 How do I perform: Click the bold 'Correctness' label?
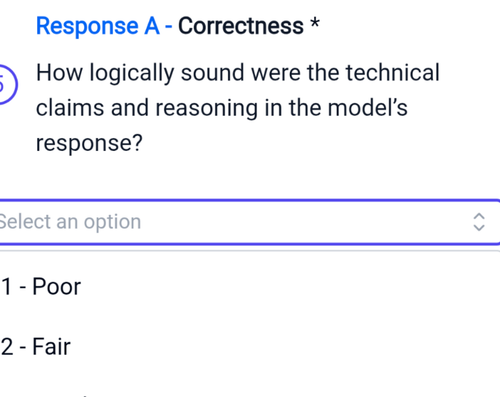point(241,26)
